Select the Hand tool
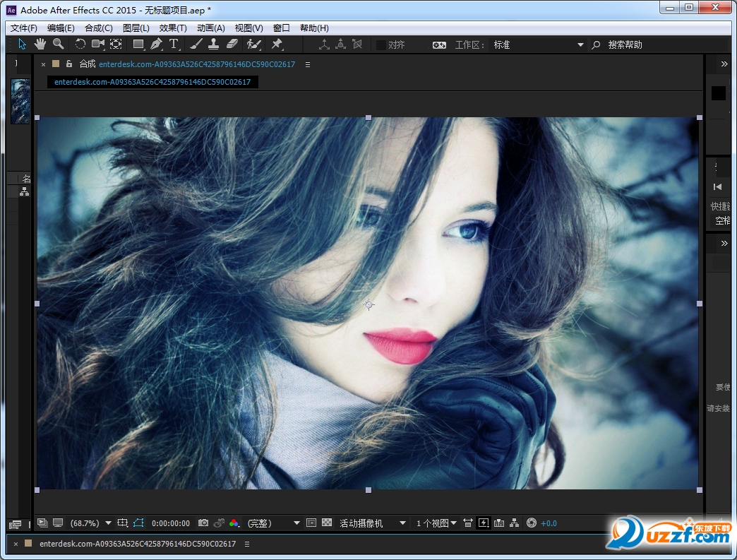The width and height of the screenshot is (737, 560). [40, 44]
